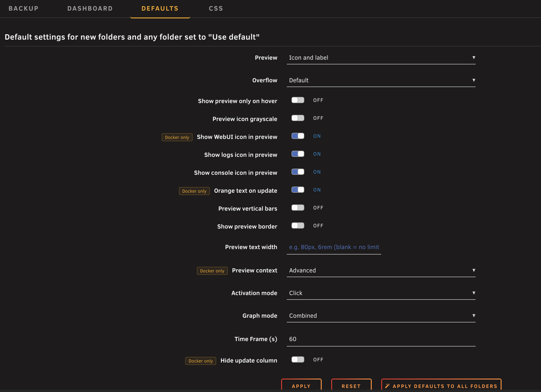This screenshot has width=541, height=392.
Task: Disable Show WebUI icon in preview
Action: (x=298, y=136)
